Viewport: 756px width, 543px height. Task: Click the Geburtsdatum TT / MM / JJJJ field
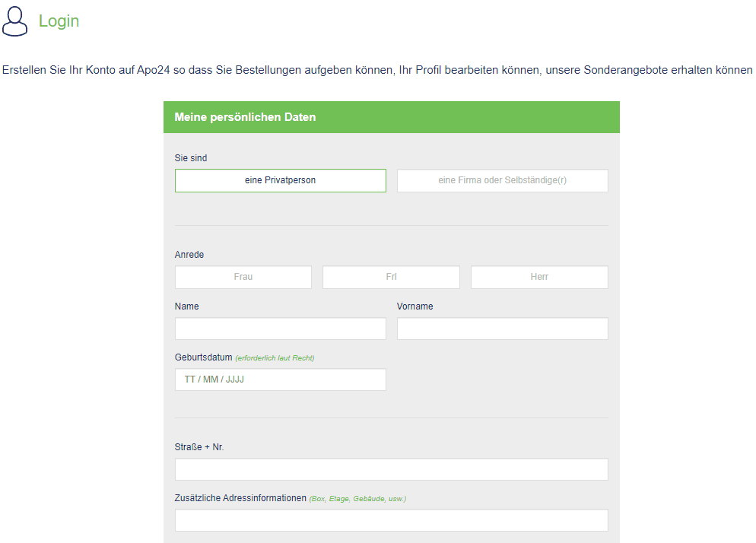coord(281,379)
